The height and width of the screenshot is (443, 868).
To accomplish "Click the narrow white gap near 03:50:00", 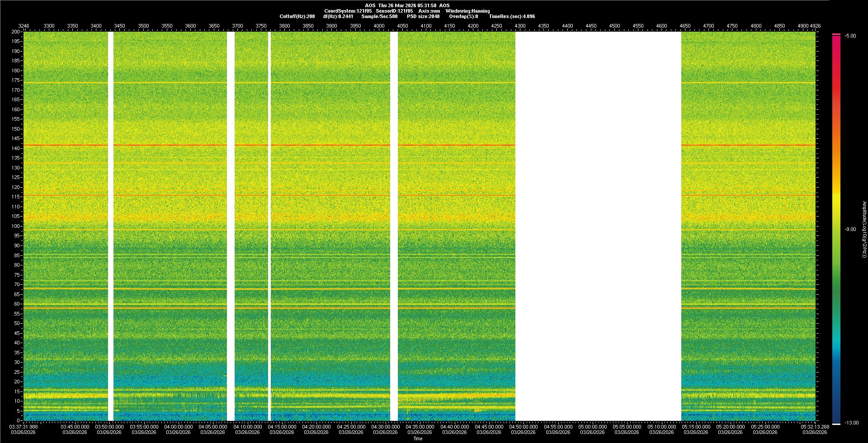I will point(111,226).
